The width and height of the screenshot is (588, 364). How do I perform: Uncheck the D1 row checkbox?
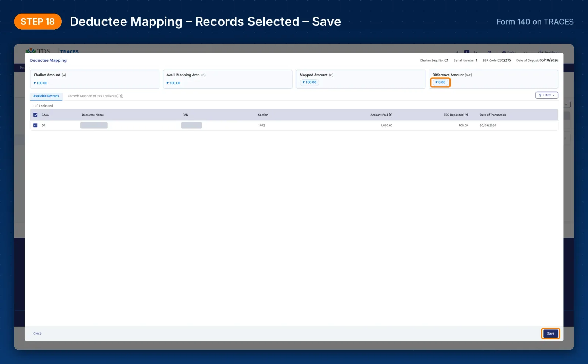pyautogui.click(x=36, y=125)
